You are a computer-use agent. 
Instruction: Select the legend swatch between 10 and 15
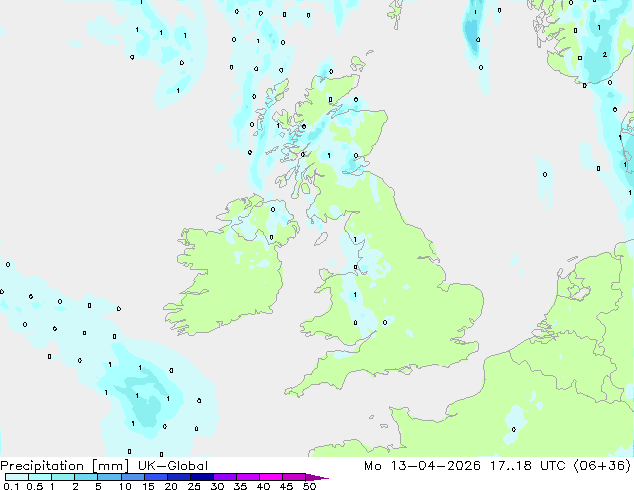click(x=133, y=477)
